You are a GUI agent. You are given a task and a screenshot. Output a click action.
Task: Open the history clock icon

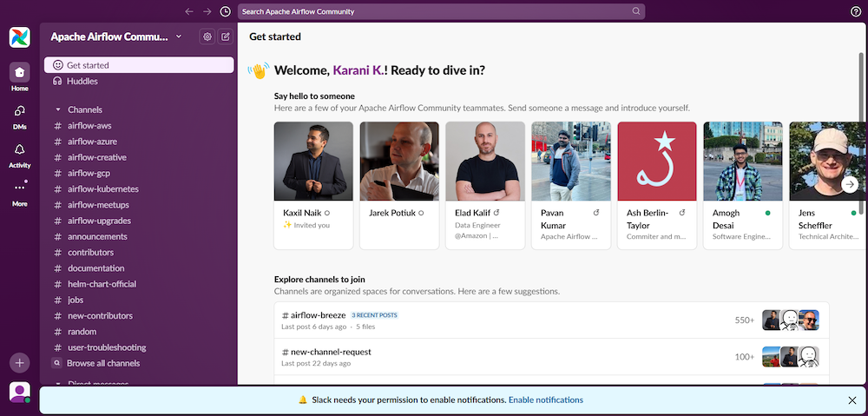(x=225, y=11)
